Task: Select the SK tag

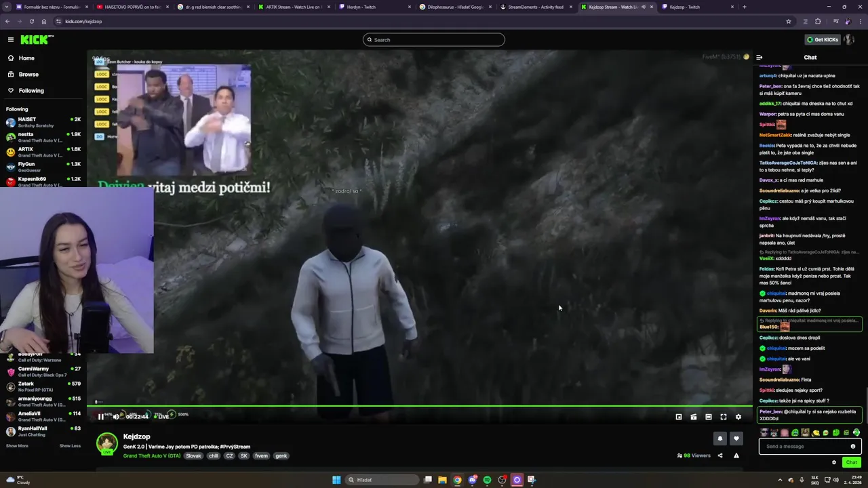Action: click(245, 456)
